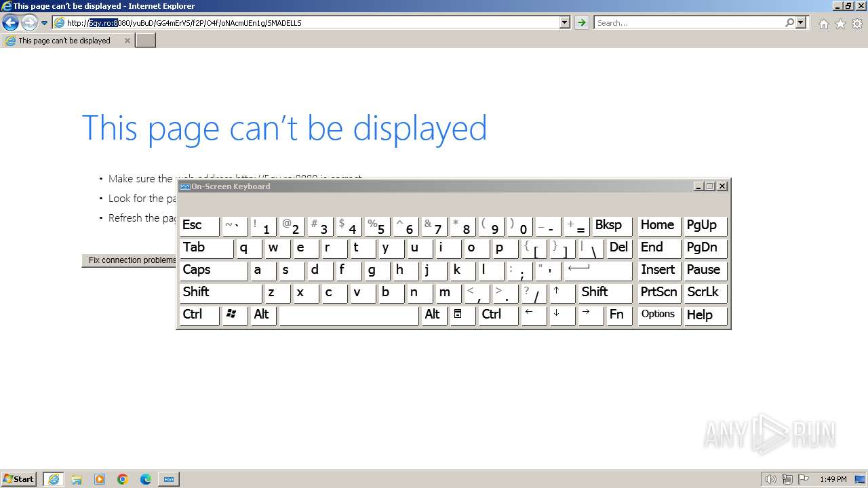Toggle left Alt key on keyboard
Screen dimensions: 868x488
263,315
